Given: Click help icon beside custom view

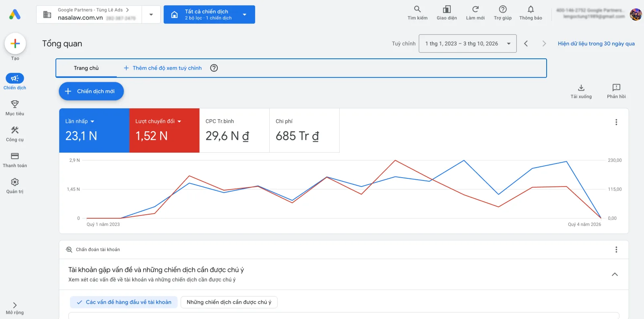Looking at the screenshot, I should click(214, 68).
